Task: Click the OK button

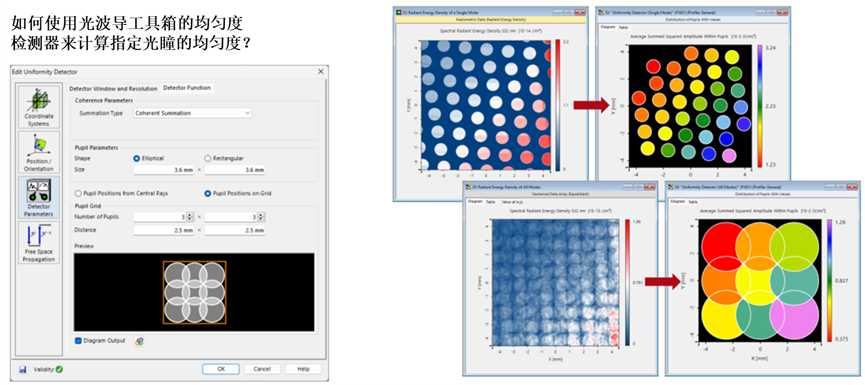Action: coord(221,369)
